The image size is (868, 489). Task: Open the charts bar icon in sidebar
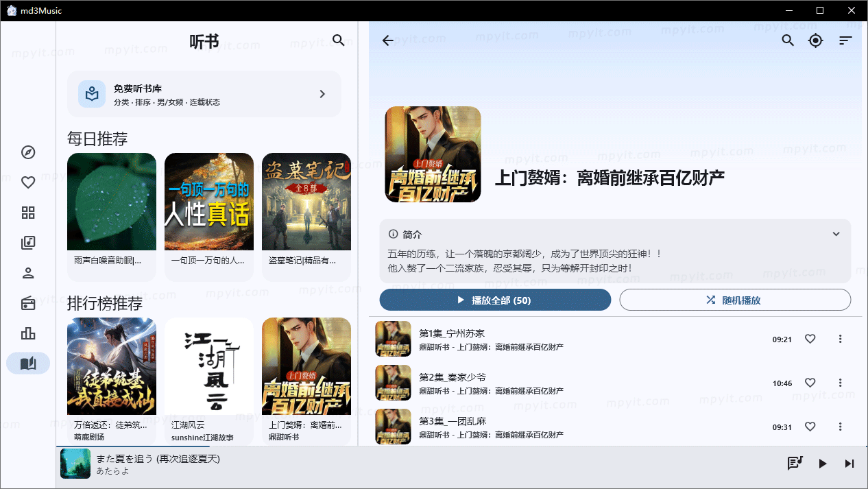point(28,333)
